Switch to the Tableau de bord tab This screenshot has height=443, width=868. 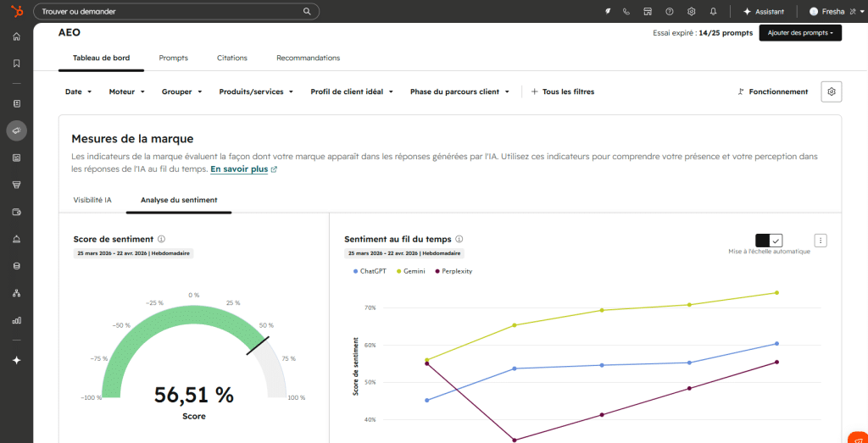coord(102,58)
